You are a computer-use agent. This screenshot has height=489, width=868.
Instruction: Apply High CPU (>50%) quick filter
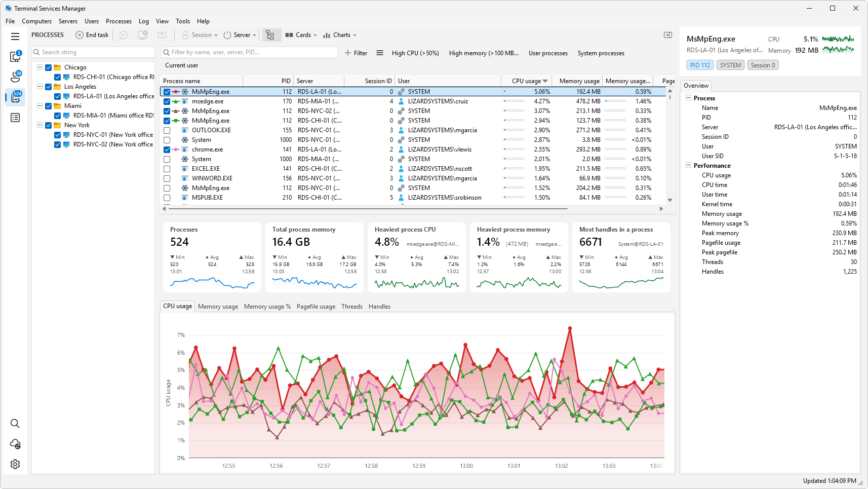[415, 53]
